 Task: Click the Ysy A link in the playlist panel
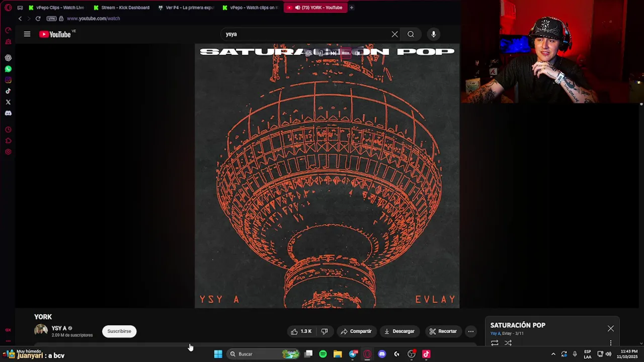[x=495, y=333]
